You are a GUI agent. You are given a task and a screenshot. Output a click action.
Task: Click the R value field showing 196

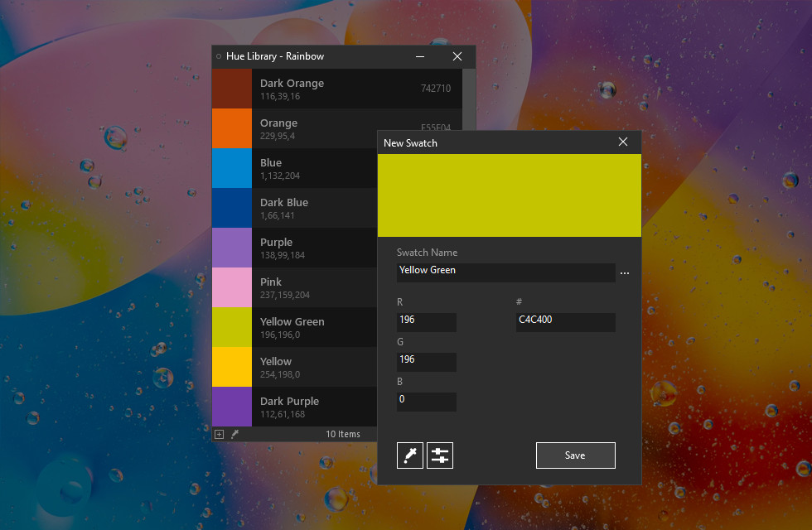click(x=426, y=322)
